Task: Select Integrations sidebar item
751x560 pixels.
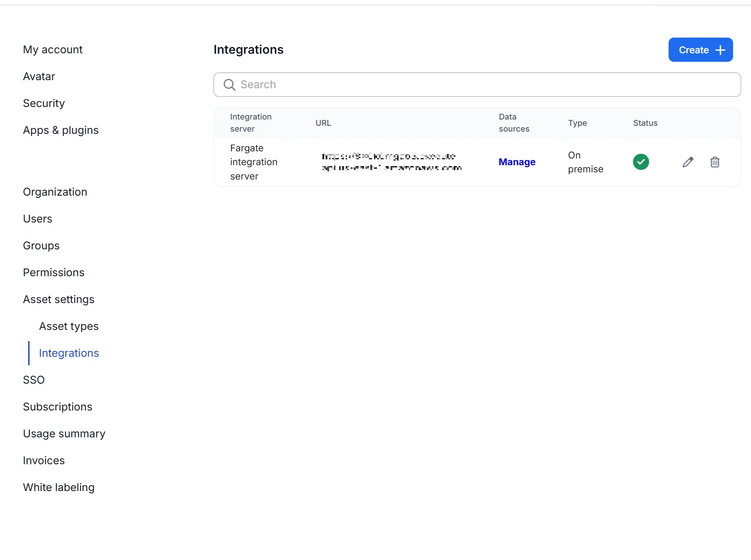Action: [x=69, y=353]
